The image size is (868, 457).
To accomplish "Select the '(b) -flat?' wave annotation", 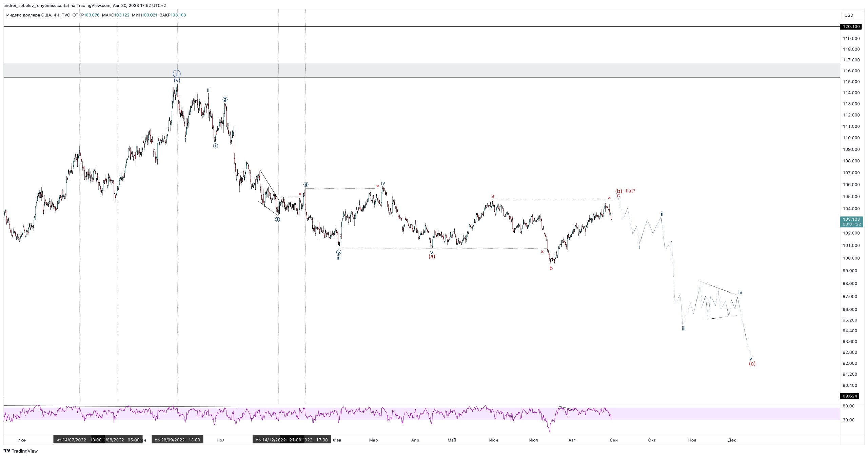I will point(625,191).
